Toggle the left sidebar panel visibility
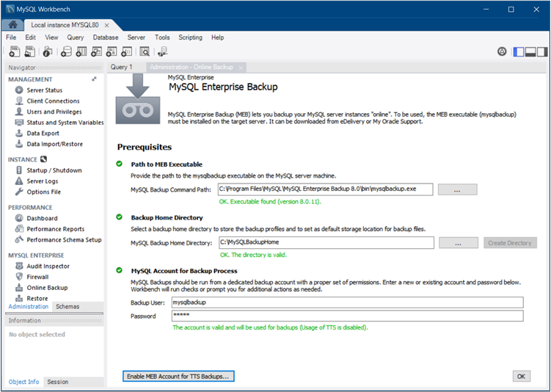Screen dimensions: 551x392 point(519,51)
